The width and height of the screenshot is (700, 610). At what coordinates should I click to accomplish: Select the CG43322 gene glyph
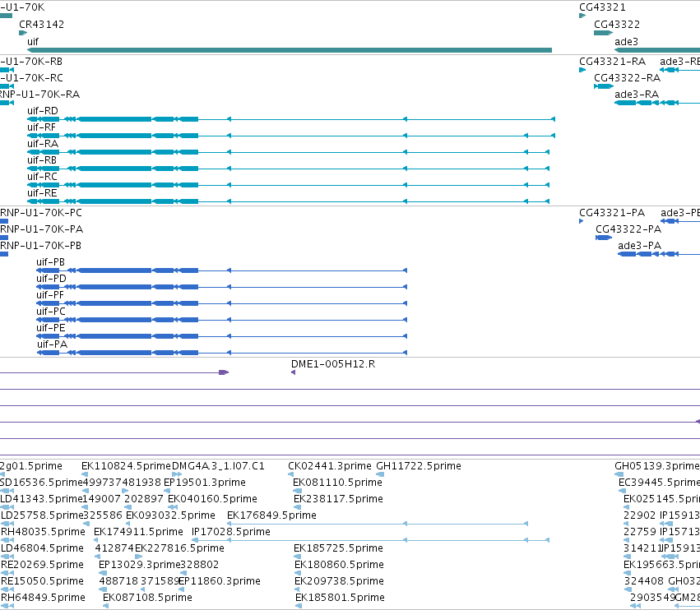pos(603,33)
